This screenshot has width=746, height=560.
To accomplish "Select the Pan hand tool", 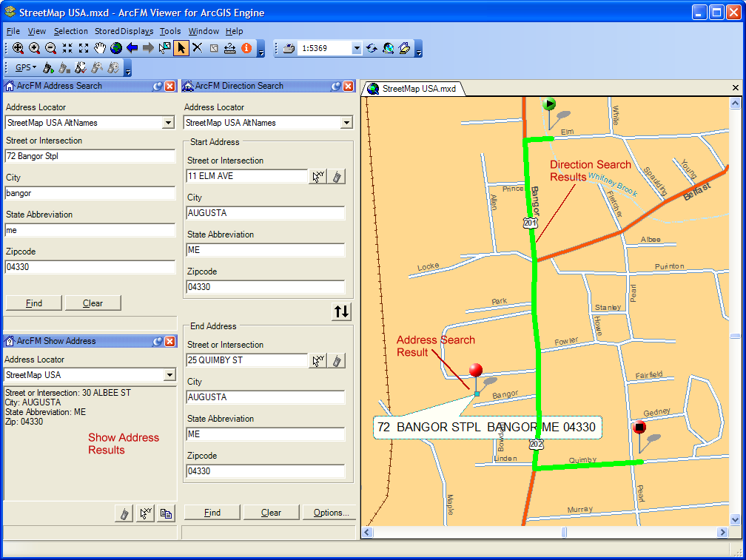I will coord(100,48).
